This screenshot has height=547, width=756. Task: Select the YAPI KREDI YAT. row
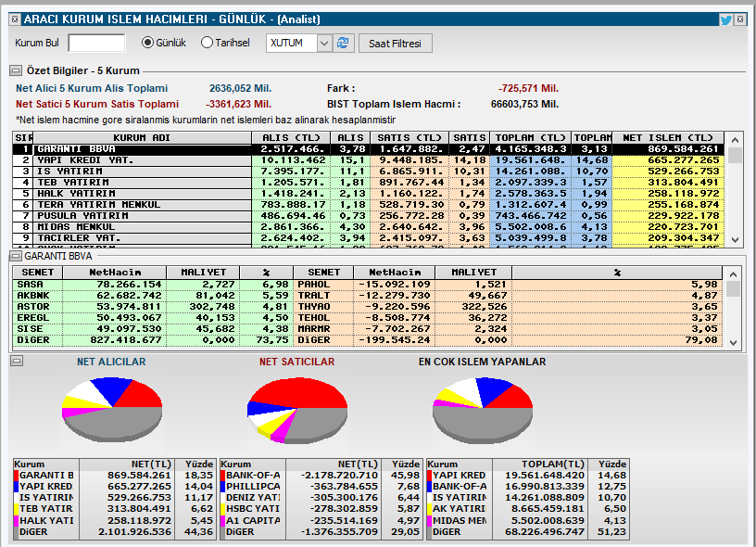[369, 160]
